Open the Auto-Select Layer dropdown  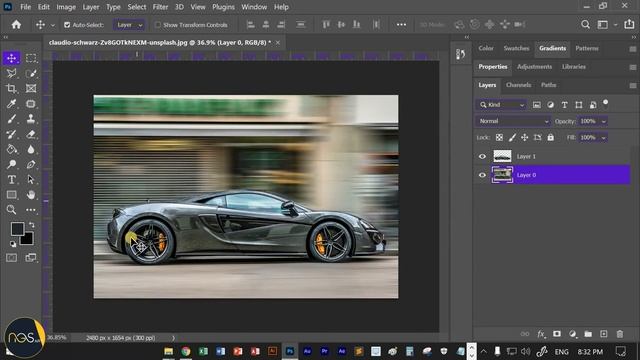click(x=129, y=25)
